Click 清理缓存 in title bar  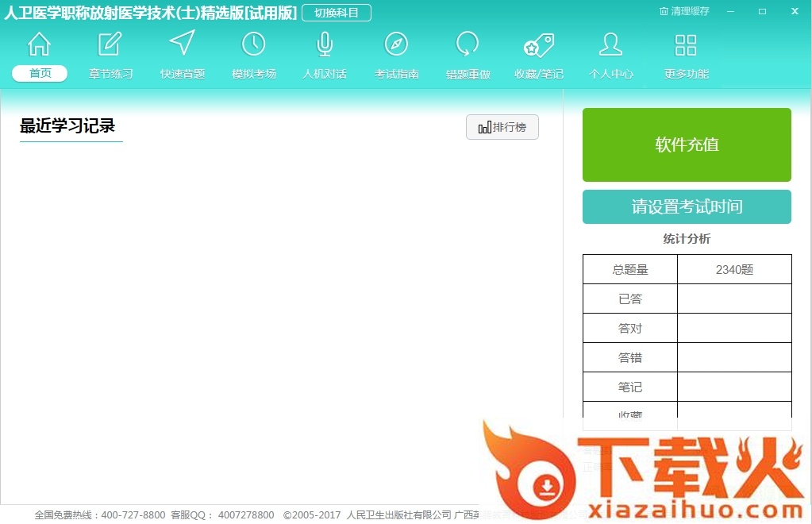(684, 11)
